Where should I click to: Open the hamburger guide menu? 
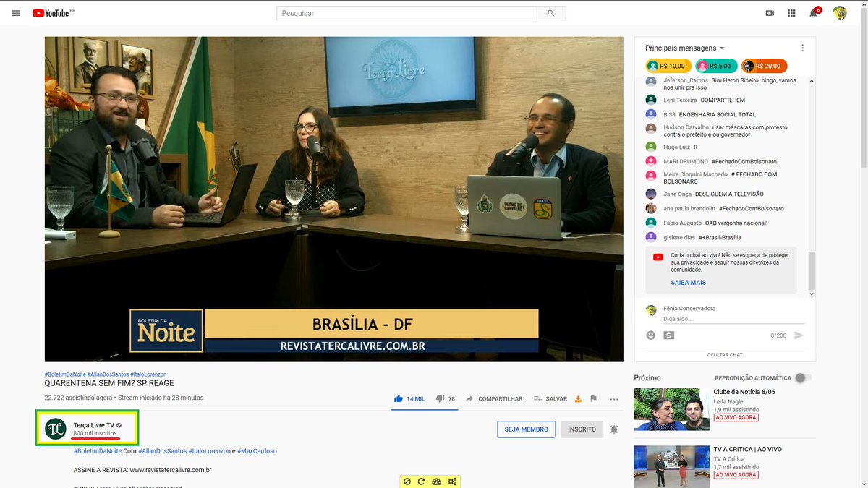pyautogui.click(x=16, y=13)
